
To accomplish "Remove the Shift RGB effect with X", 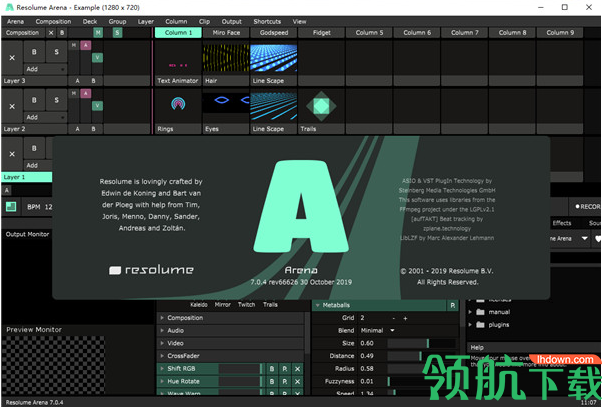I will coord(297,369).
